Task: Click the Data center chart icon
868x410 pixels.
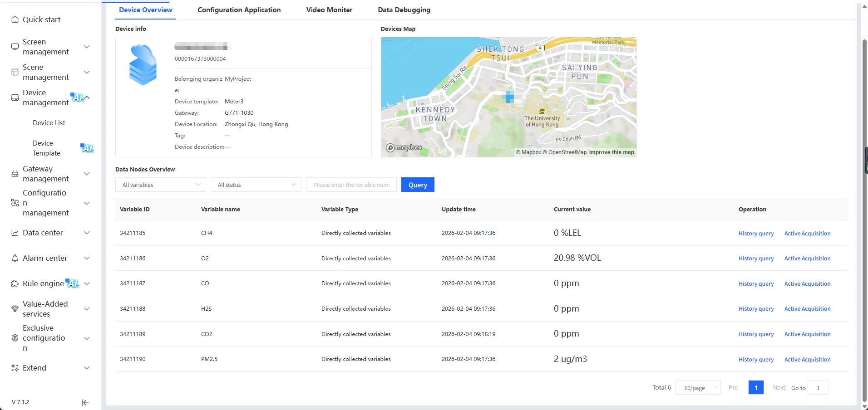Action: point(15,233)
